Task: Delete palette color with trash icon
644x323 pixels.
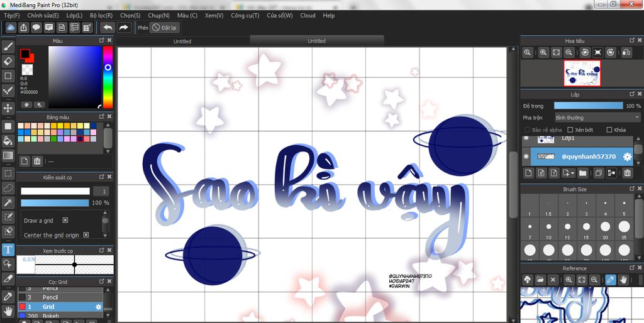Action: [37, 161]
